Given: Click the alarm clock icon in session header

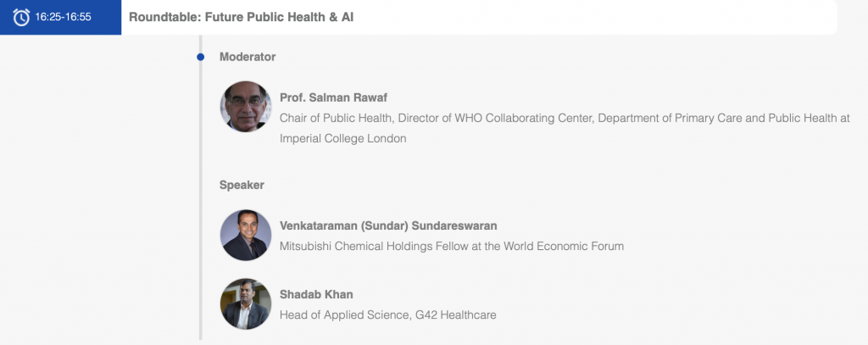Looking at the screenshot, I should (21, 17).
